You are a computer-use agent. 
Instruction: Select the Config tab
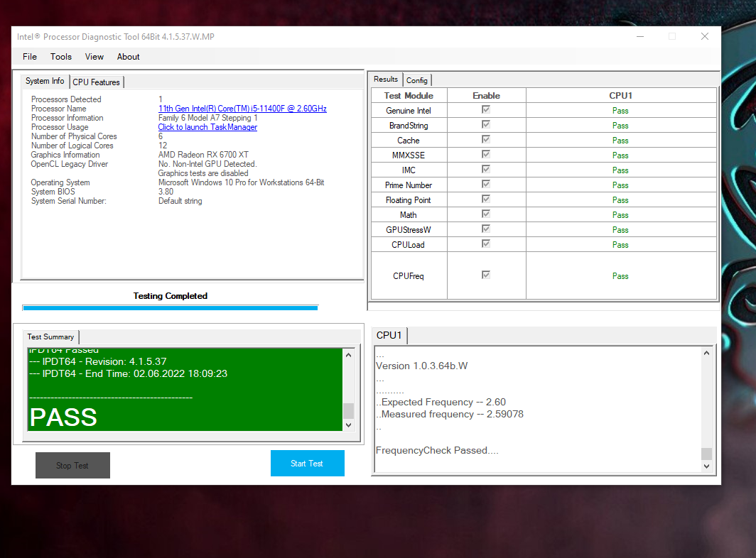point(416,80)
